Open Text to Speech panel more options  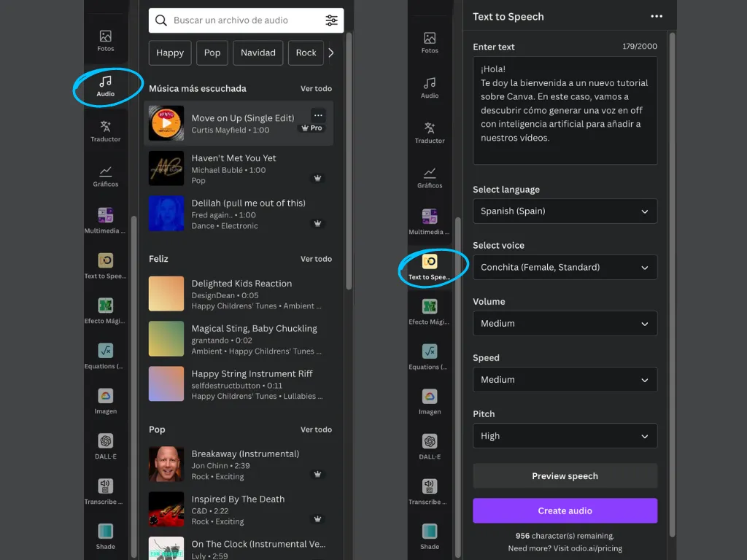pos(657,16)
